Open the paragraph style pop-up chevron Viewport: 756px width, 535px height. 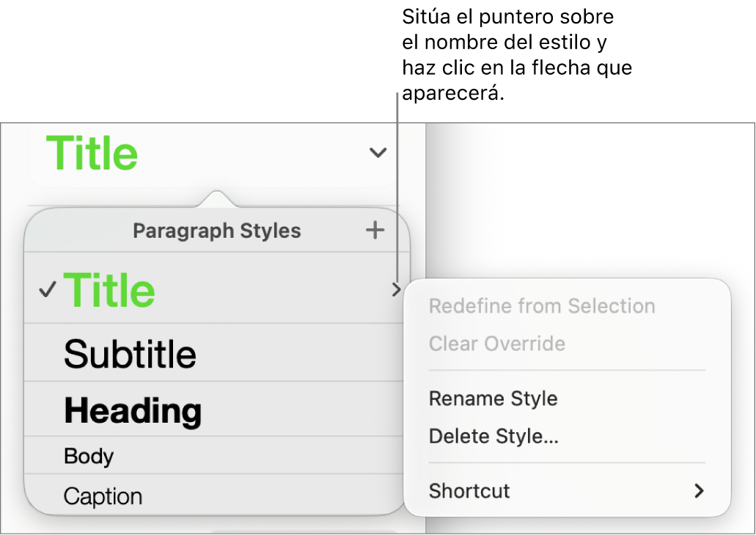pyautogui.click(x=378, y=153)
